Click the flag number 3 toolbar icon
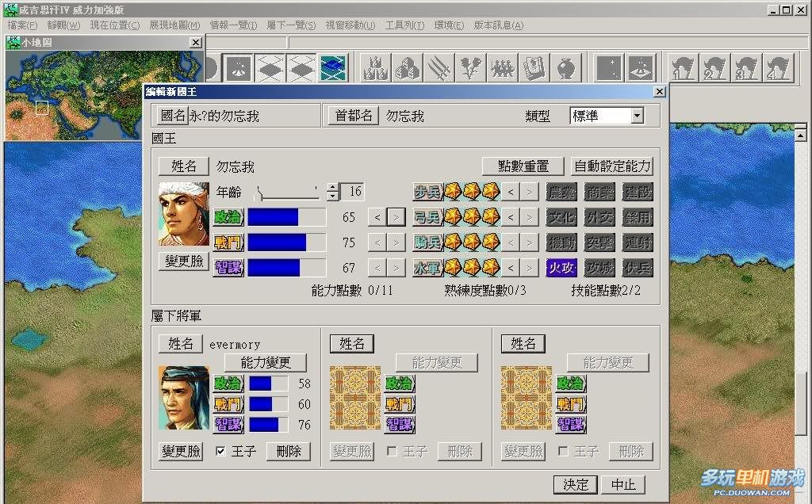This screenshot has height=504, width=812. coord(745,68)
